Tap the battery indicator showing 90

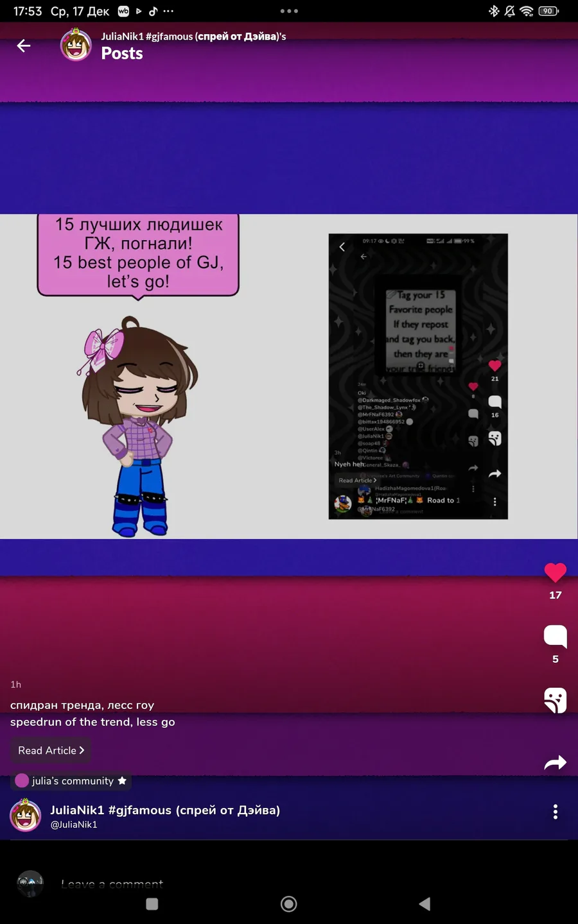pyautogui.click(x=548, y=11)
